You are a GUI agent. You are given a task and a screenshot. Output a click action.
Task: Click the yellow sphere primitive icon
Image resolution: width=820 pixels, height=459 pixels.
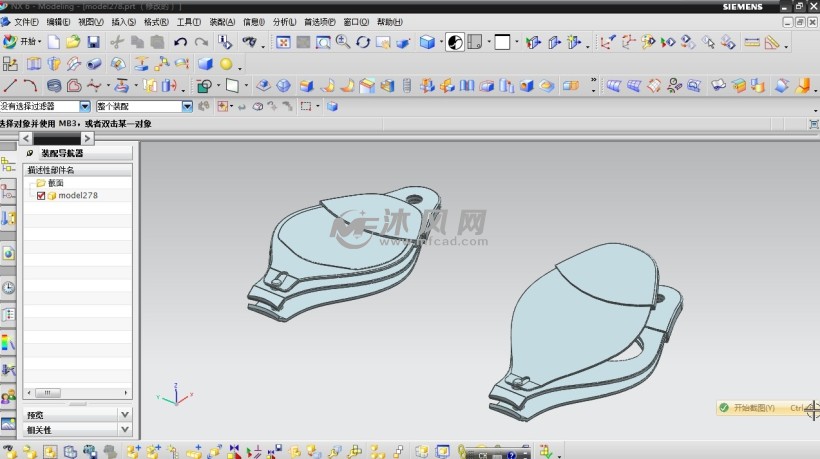click(x=226, y=64)
